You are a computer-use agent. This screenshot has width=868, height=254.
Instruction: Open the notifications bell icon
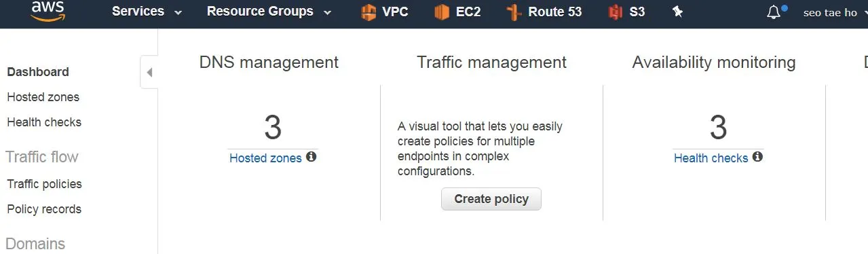click(774, 12)
